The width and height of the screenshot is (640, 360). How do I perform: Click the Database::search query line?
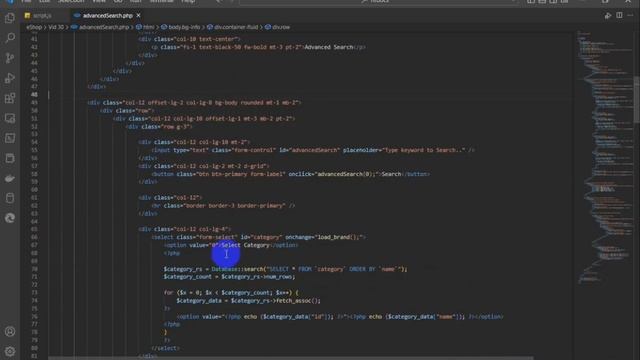285,269
